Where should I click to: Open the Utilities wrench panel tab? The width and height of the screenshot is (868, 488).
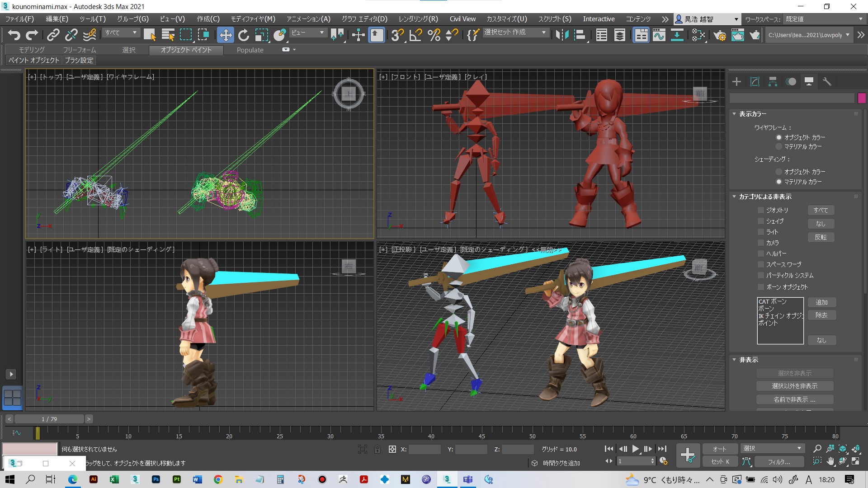827,81
